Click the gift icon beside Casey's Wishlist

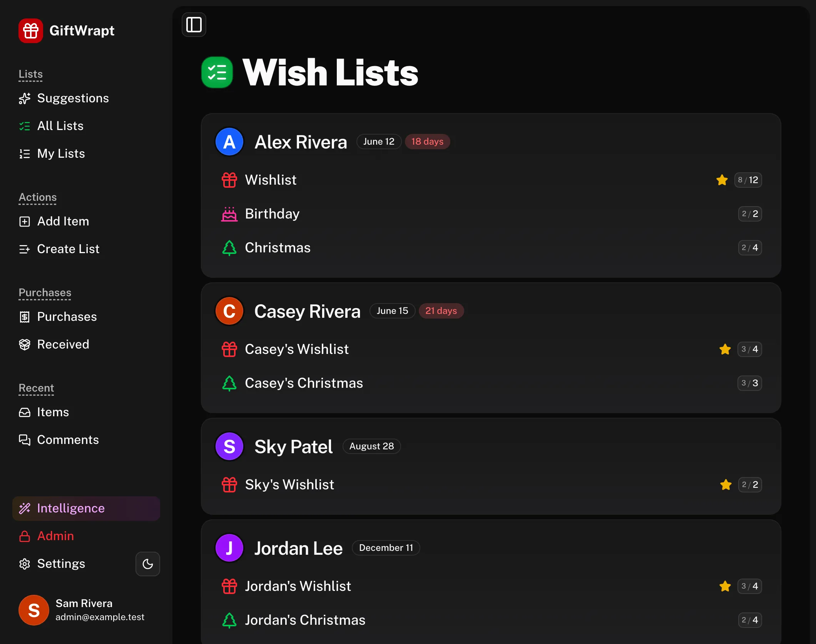[229, 349]
